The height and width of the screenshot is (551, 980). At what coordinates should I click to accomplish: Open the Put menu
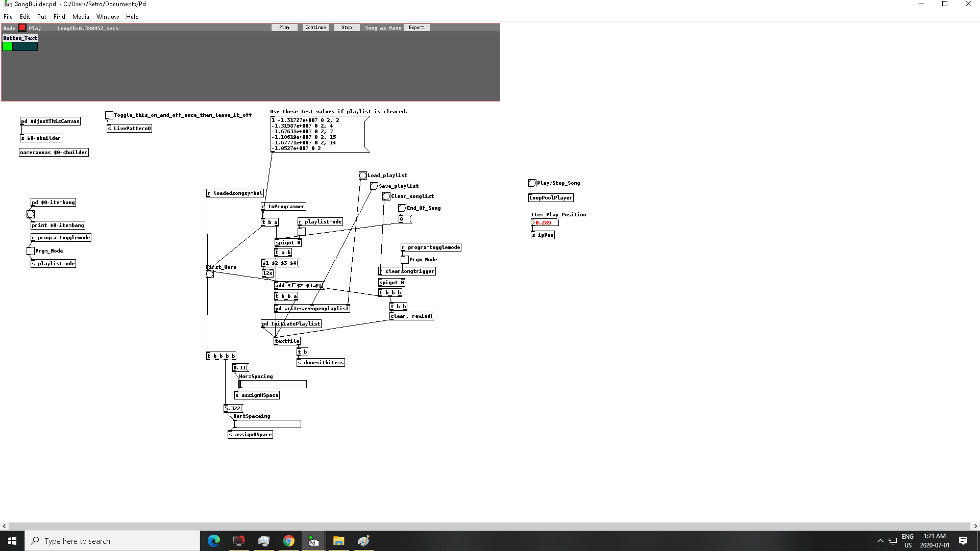click(42, 17)
